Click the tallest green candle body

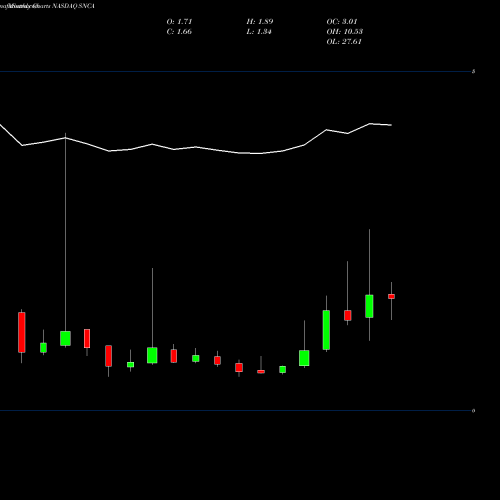(x=326, y=330)
